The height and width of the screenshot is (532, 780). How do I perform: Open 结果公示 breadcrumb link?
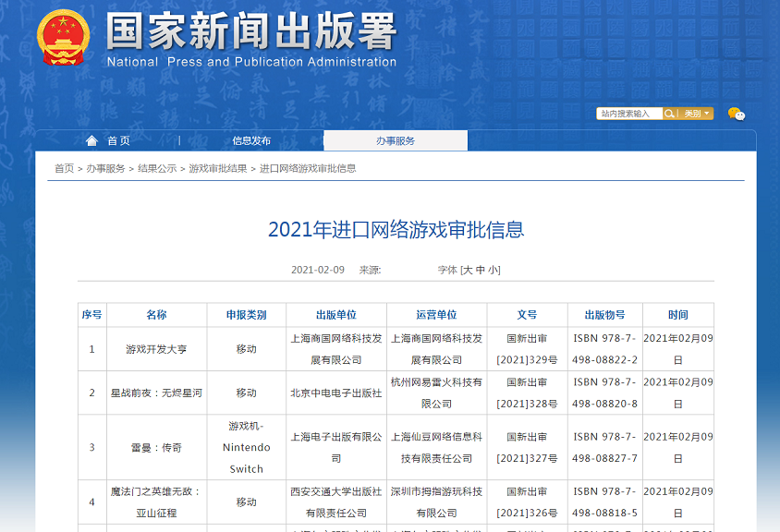(157, 168)
